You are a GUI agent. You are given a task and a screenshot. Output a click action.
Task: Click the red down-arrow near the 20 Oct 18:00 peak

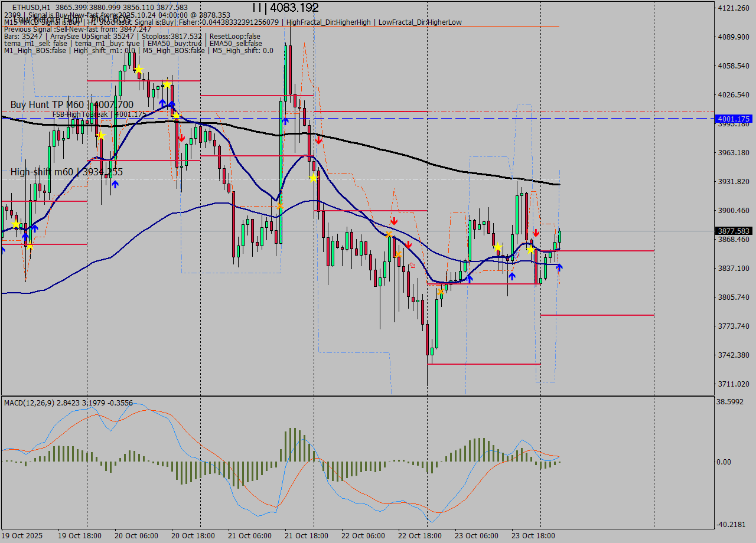click(181, 137)
